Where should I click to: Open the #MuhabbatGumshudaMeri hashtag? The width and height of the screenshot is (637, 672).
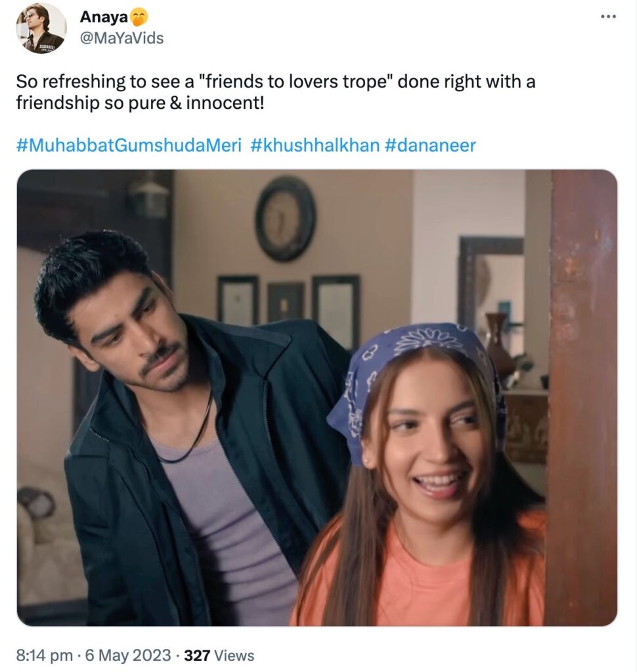coord(129,145)
